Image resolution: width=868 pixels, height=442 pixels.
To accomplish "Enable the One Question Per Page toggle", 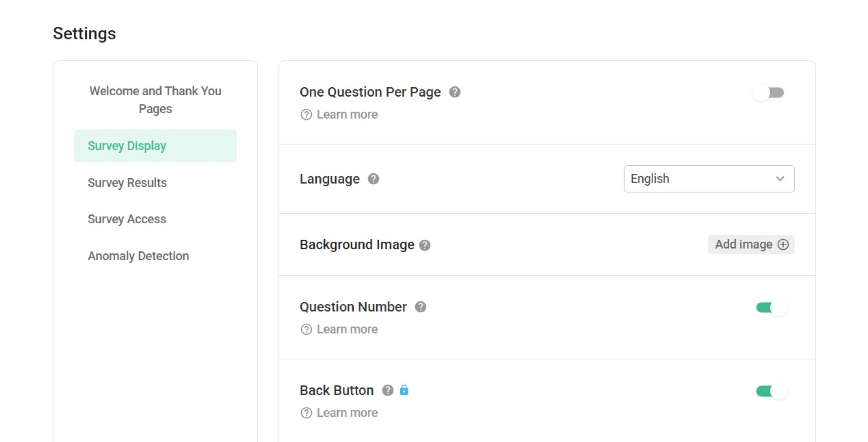I will (x=769, y=93).
